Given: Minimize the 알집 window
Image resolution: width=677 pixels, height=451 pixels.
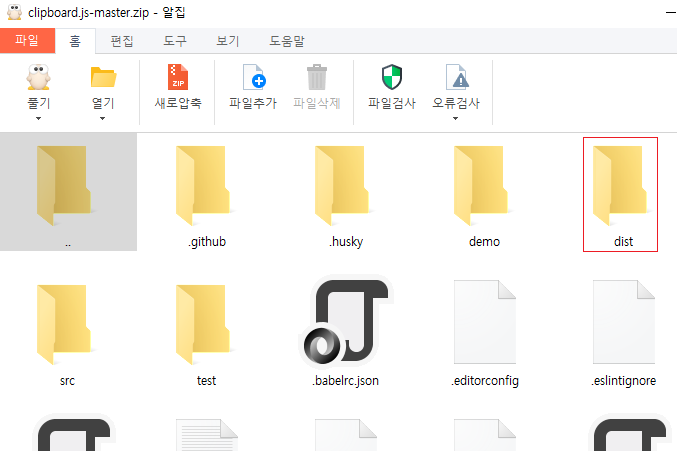Looking at the screenshot, I should pos(671,13).
